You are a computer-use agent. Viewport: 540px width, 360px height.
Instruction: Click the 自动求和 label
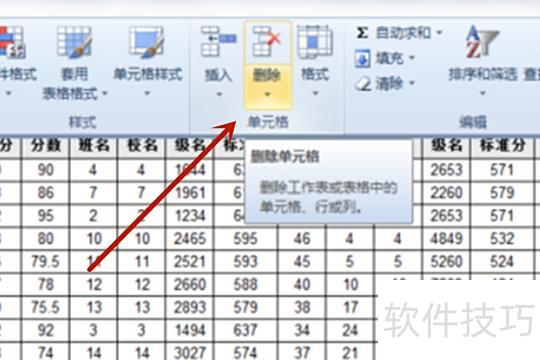[x=403, y=33]
